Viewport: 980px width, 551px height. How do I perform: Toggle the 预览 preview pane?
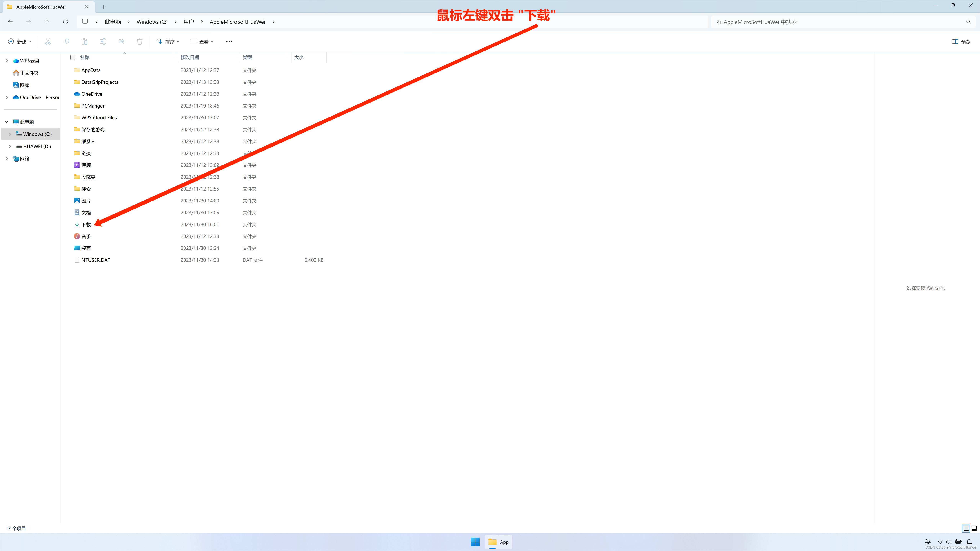coord(961,42)
